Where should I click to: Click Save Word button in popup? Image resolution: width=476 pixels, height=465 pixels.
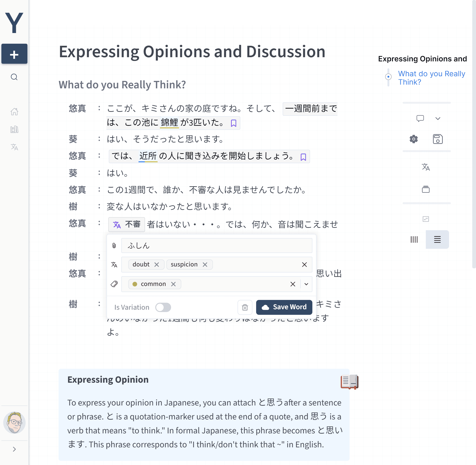click(x=285, y=307)
